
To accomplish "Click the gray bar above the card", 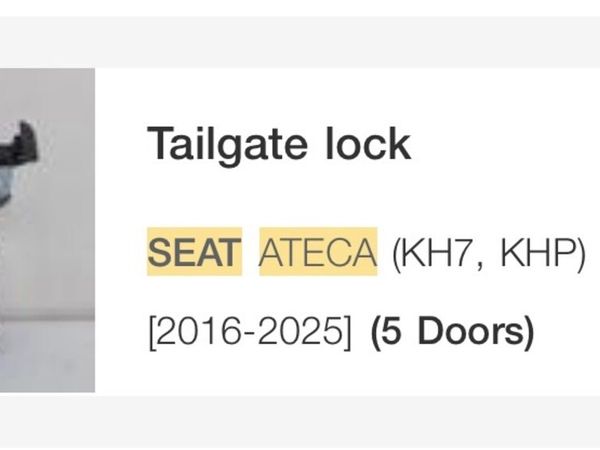I will click(x=300, y=42).
